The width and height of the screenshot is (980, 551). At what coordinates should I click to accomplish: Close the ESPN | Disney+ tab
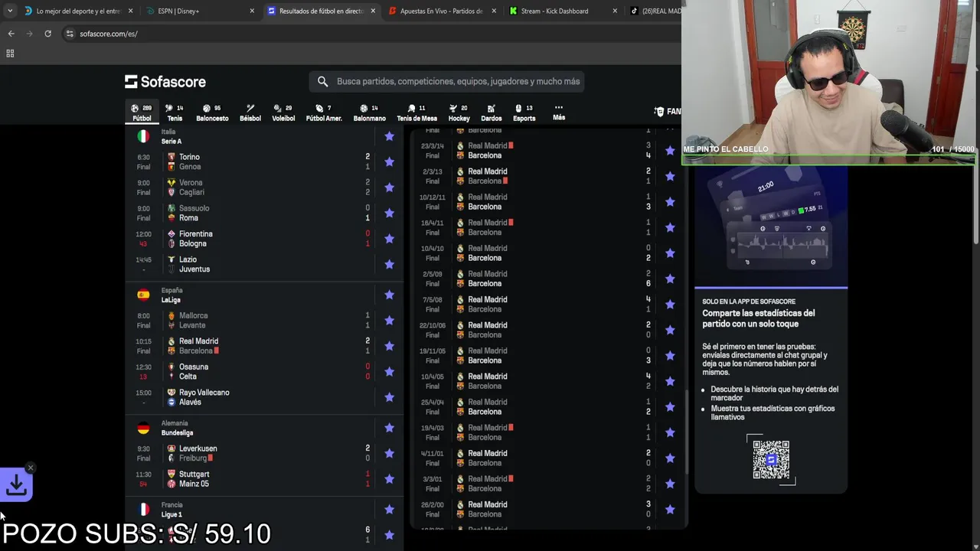click(252, 11)
